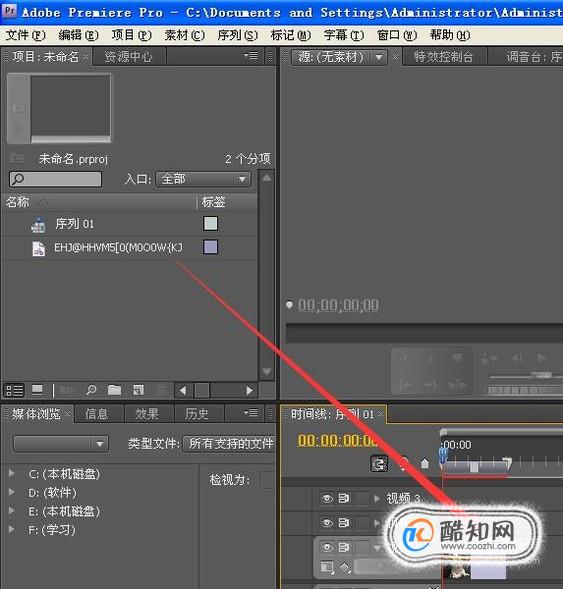Click the Premiere Pro title bar icon
Screen dimensions: 563x589
9,11
